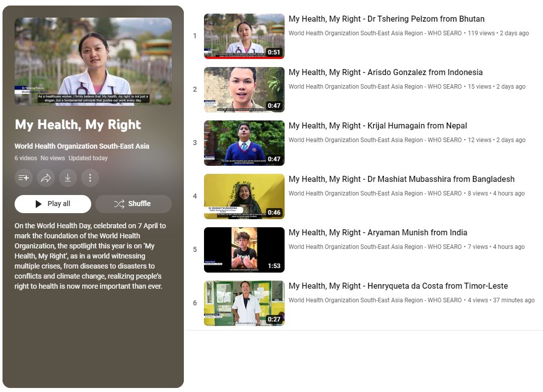Open World Health Organization South-East Asia channel link
Screen dimensions: 543x392
click(x=82, y=146)
